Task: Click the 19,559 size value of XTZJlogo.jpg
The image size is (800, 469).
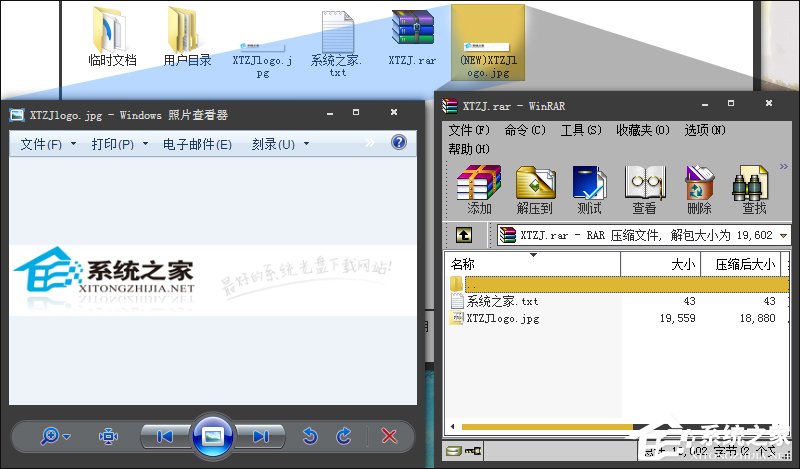Action: click(678, 318)
